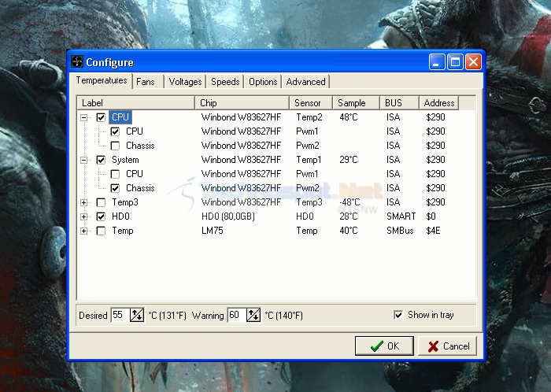The height and width of the screenshot is (392, 551).
Task: Minimize the Configure window
Action: (437, 62)
